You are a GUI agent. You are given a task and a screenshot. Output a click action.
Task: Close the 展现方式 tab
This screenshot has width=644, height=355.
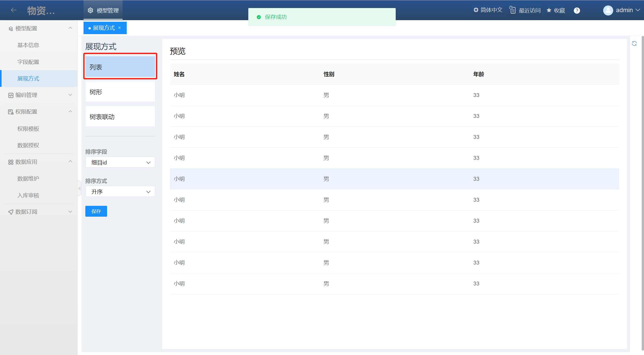tap(119, 28)
